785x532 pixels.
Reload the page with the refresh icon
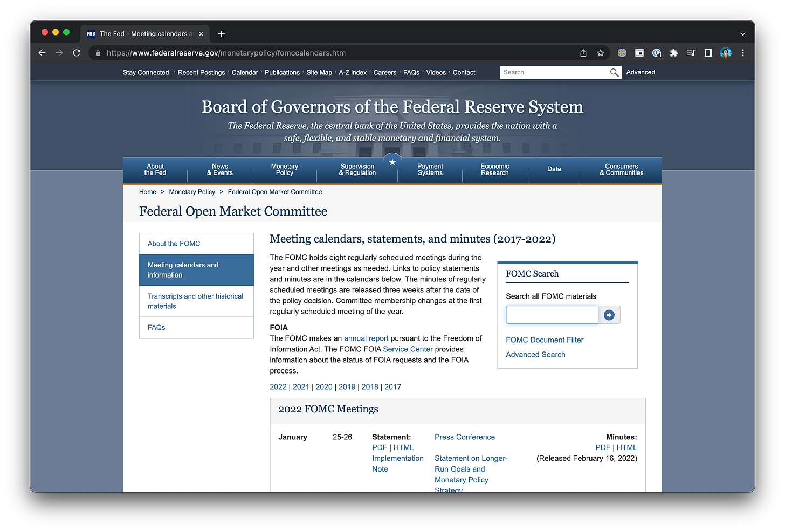tap(77, 53)
